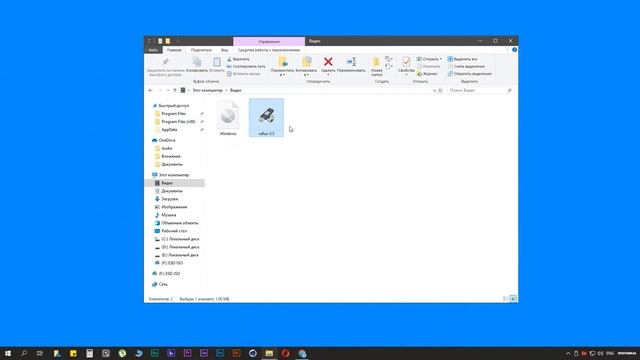Open taskbar search magnifier

pyautogui.click(x=24, y=353)
